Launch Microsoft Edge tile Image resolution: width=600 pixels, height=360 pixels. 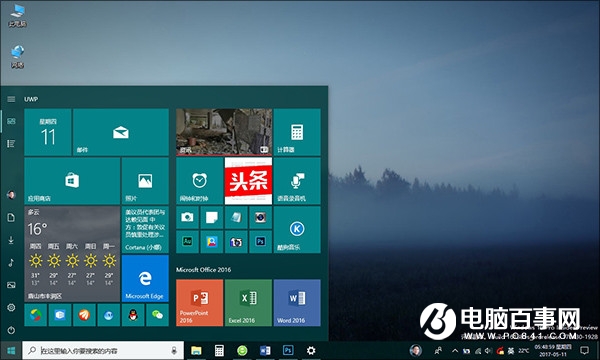pyautogui.click(x=145, y=279)
